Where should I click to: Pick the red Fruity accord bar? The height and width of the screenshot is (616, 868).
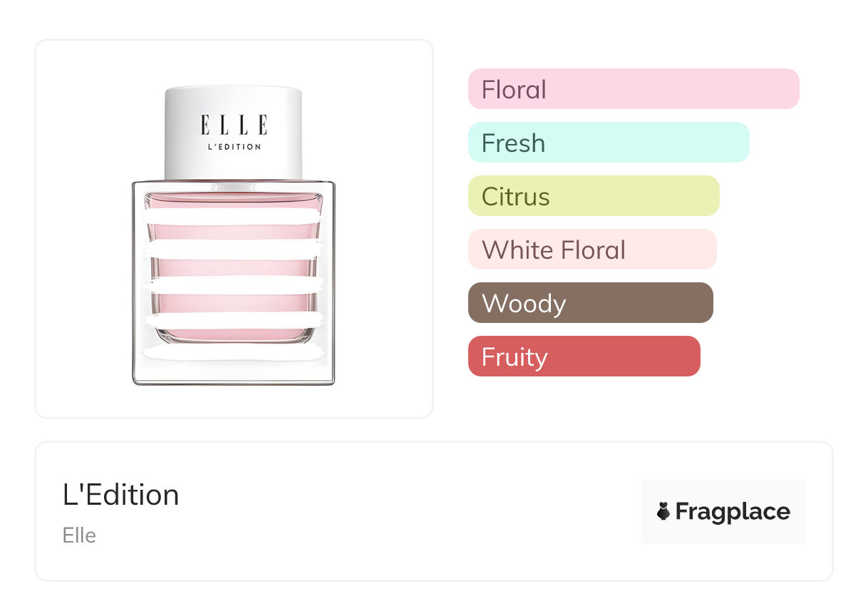[x=584, y=356]
